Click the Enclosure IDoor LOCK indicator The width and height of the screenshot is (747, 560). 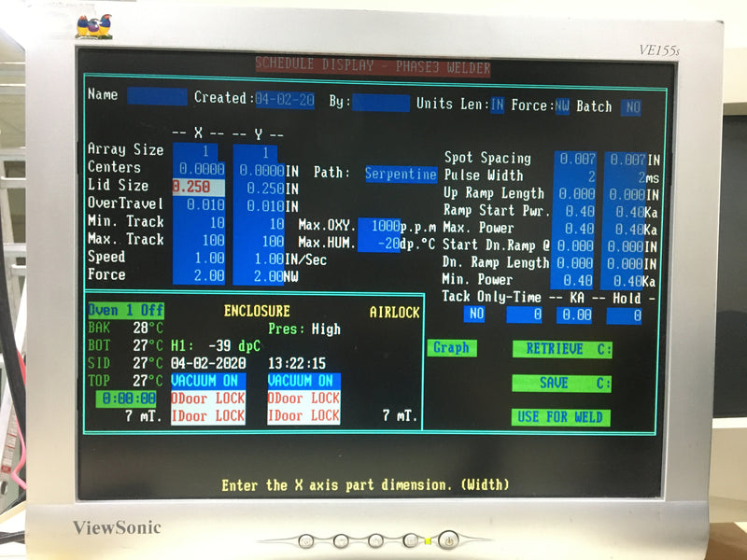click(208, 415)
